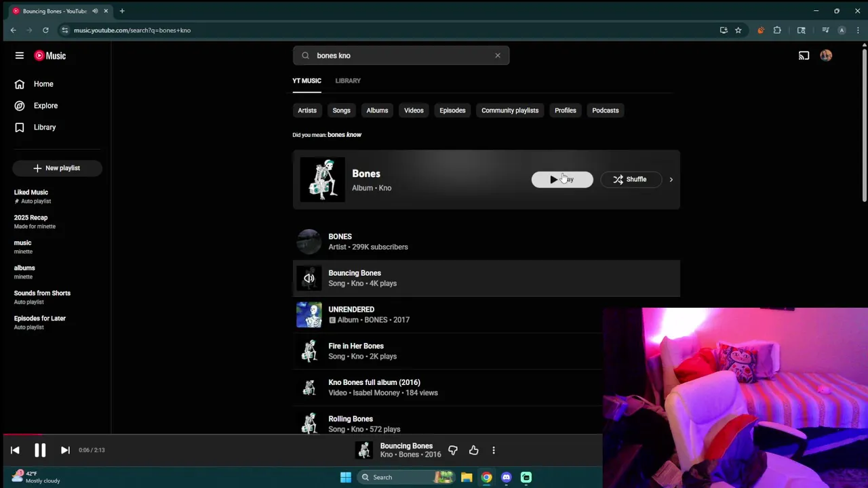Dislike Bouncing Bones with thumbs down
868x488 pixels.
[x=453, y=450]
